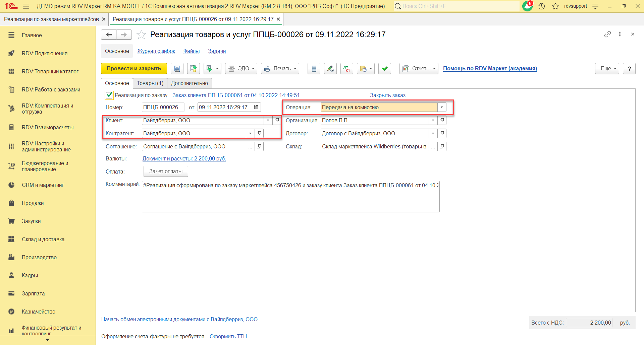Click the save document floppy disk icon
The image size is (644, 345).
point(177,69)
